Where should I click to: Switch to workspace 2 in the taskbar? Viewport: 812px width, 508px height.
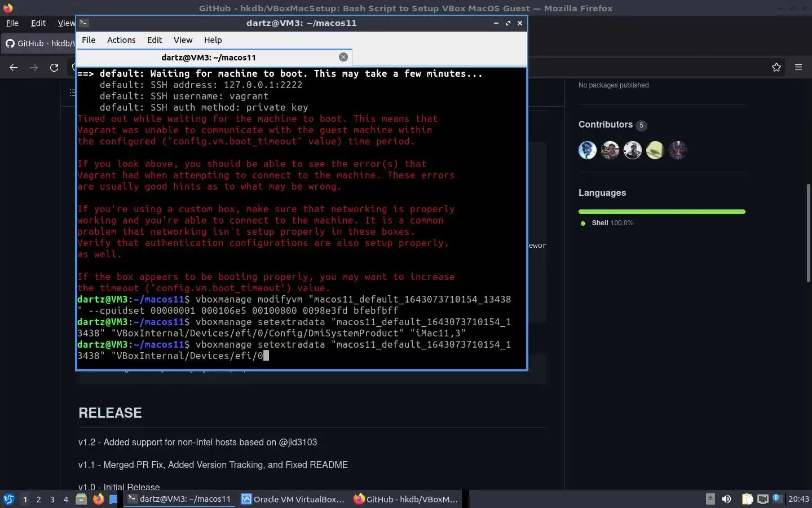[38, 499]
